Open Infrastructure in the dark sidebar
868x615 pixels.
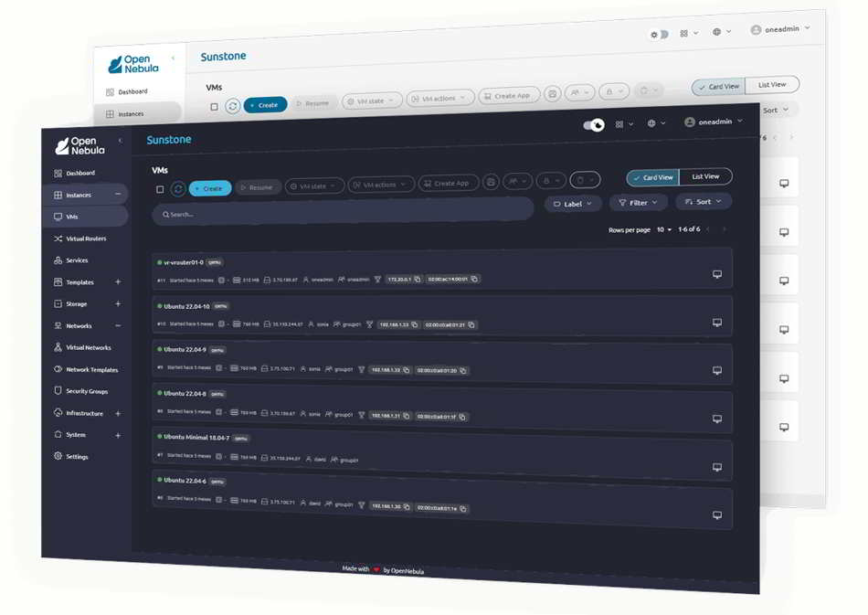86,413
